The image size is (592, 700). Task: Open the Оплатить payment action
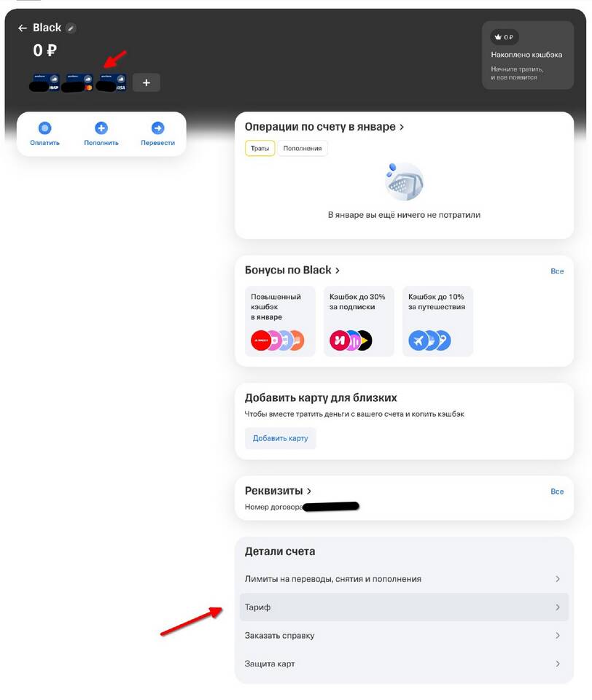(44, 133)
